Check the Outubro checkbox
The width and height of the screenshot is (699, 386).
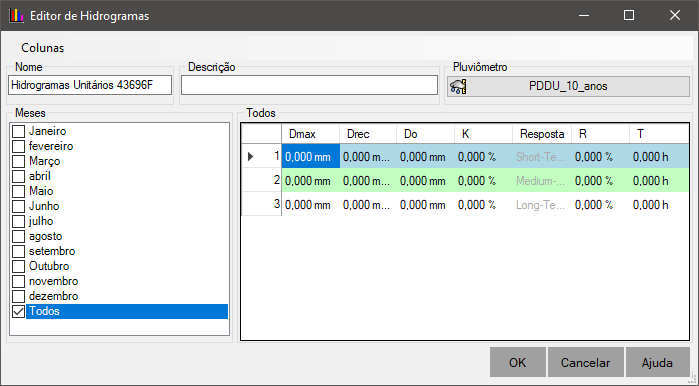click(x=18, y=266)
